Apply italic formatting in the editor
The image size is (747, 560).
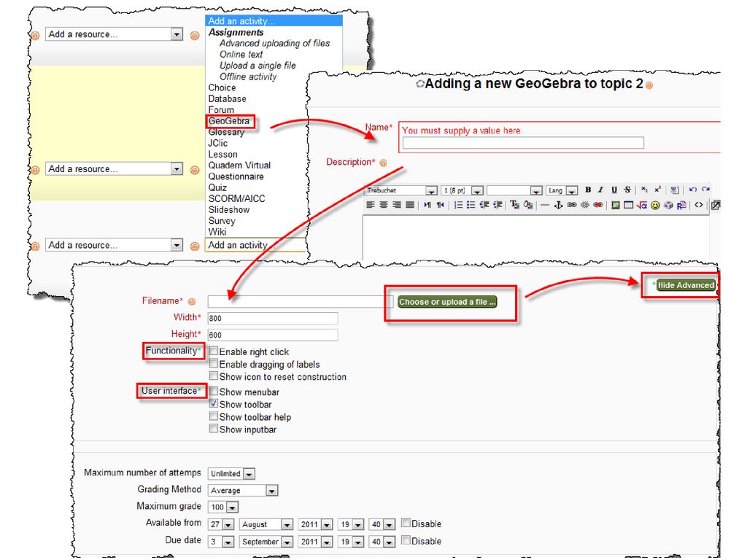coord(601,190)
